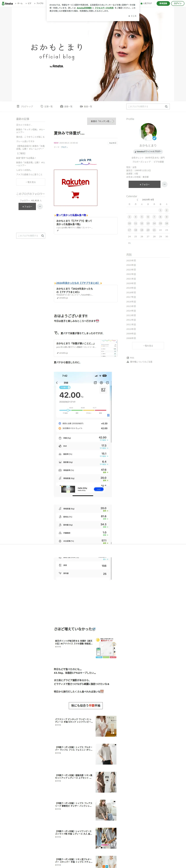
Task: Click the Rakuten shopping cart banner
Action: [x=76, y=188]
